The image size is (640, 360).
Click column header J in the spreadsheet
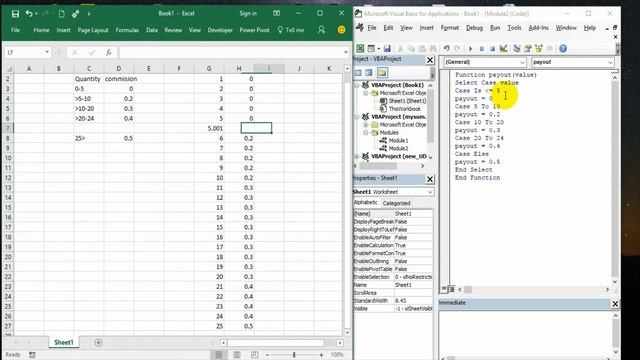pos(299,69)
